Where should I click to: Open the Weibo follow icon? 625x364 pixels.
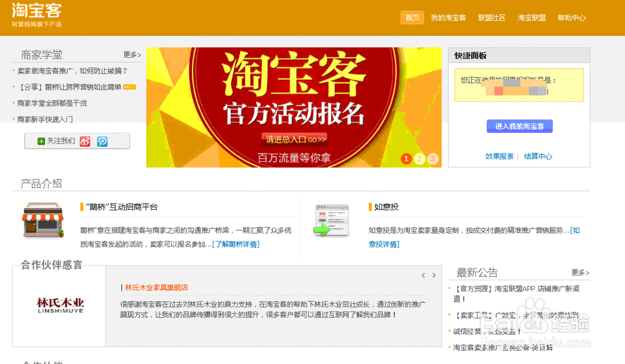(85, 141)
